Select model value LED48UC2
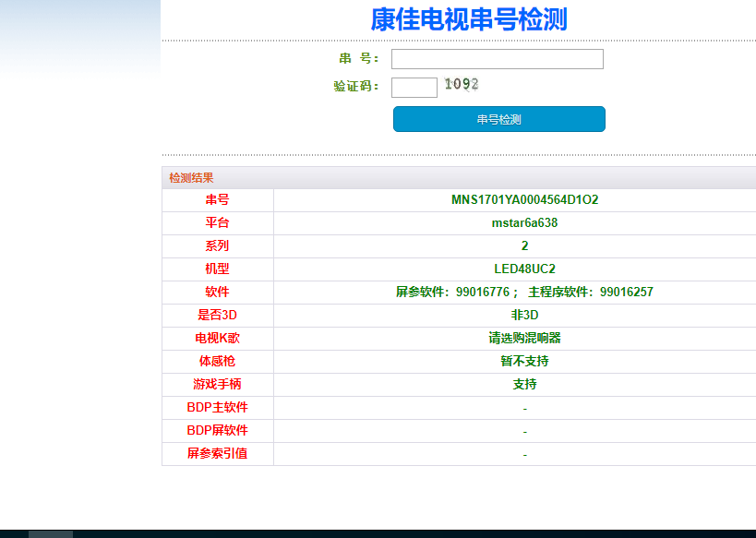Screen dimensions: 756x538 tap(524, 269)
